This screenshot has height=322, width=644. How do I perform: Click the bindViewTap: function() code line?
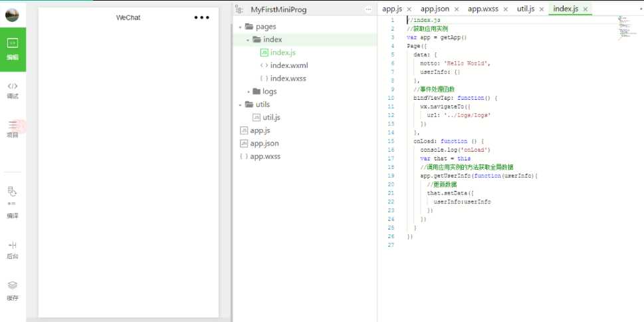tap(455, 98)
